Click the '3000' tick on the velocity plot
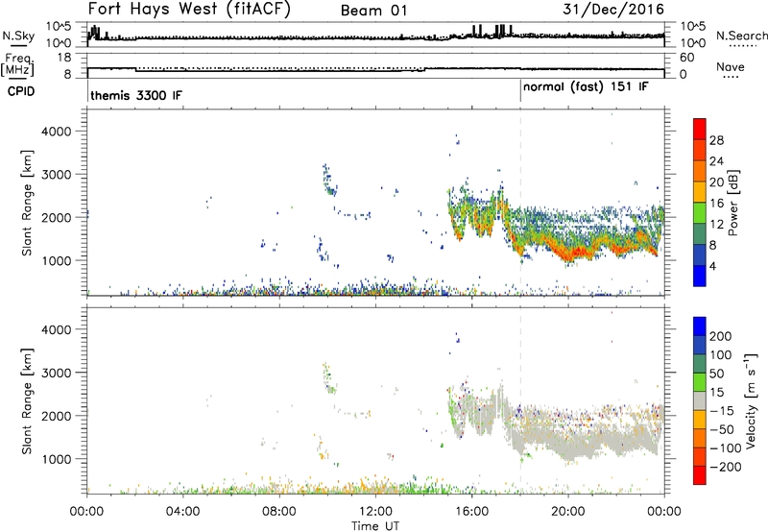This screenshot has height=532, width=768. pos(56,373)
